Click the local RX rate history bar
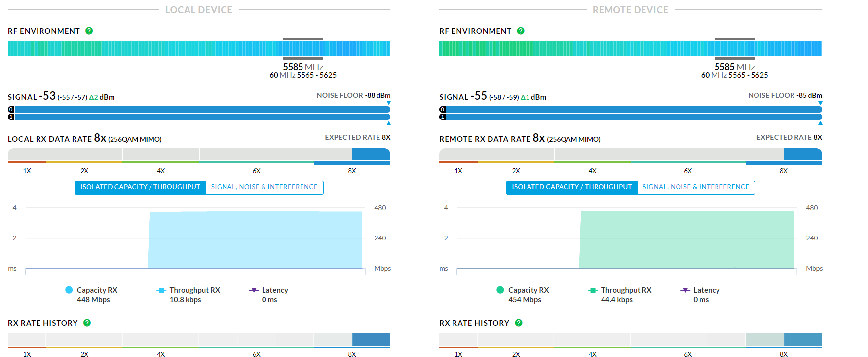 199,340
